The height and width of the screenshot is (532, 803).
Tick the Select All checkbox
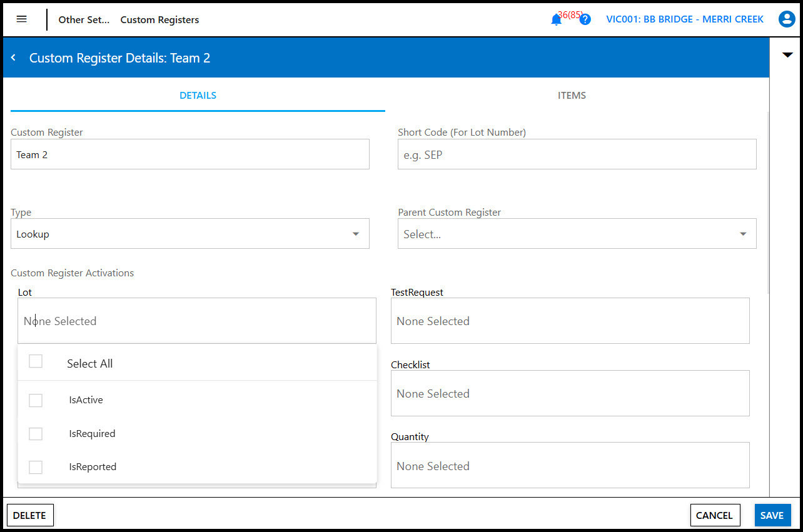pyautogui.click(x=36, y=361)
